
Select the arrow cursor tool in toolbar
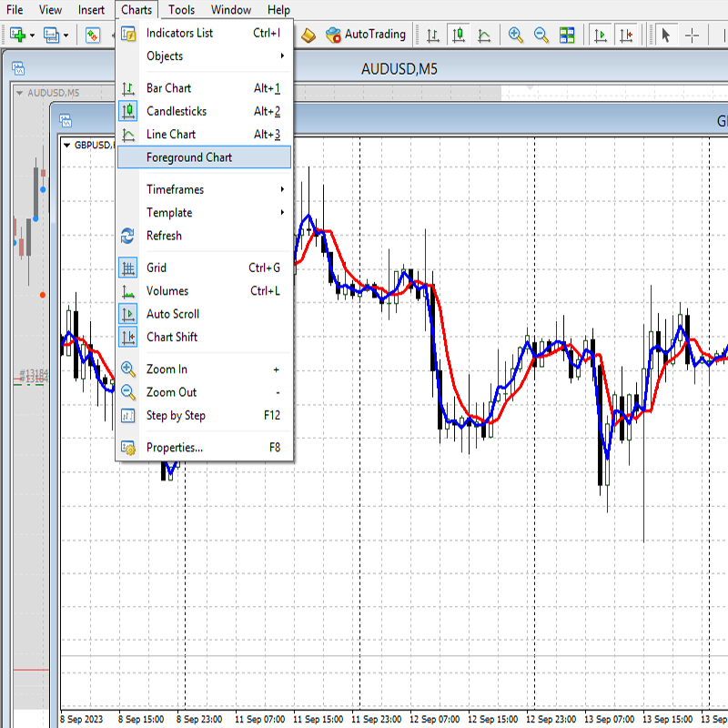[x=665, y=35]
